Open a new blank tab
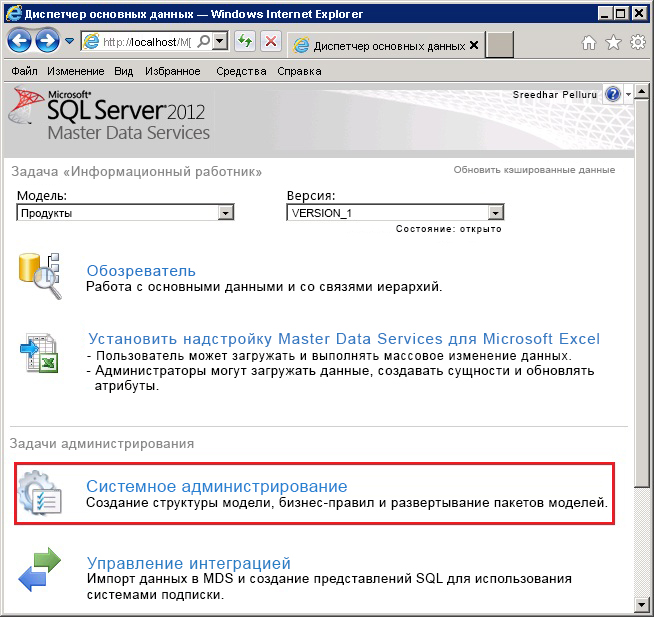 point(500,45)
